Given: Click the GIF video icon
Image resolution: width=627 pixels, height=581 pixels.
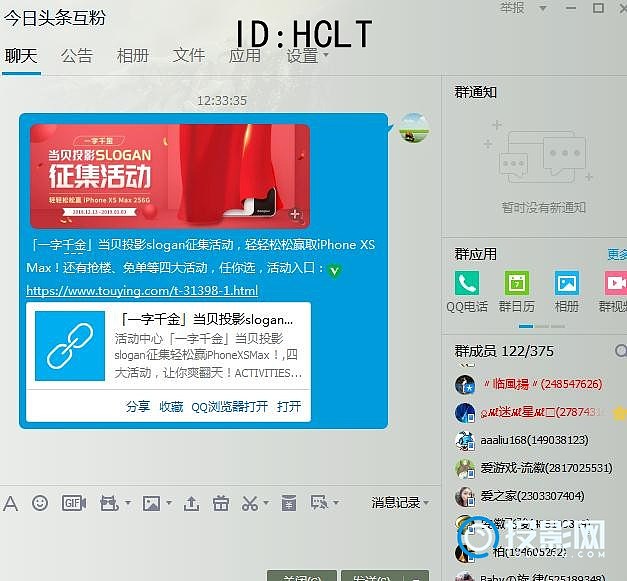Looking at the screenshot, I should (74, 503).
